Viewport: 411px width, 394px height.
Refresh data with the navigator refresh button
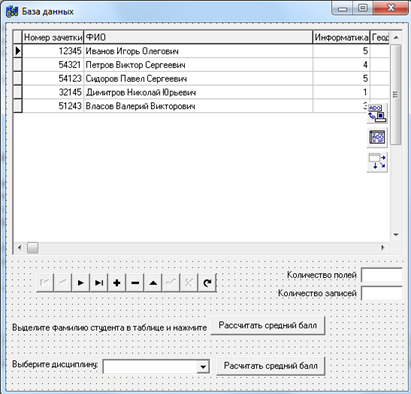click(x=207, y=283)
